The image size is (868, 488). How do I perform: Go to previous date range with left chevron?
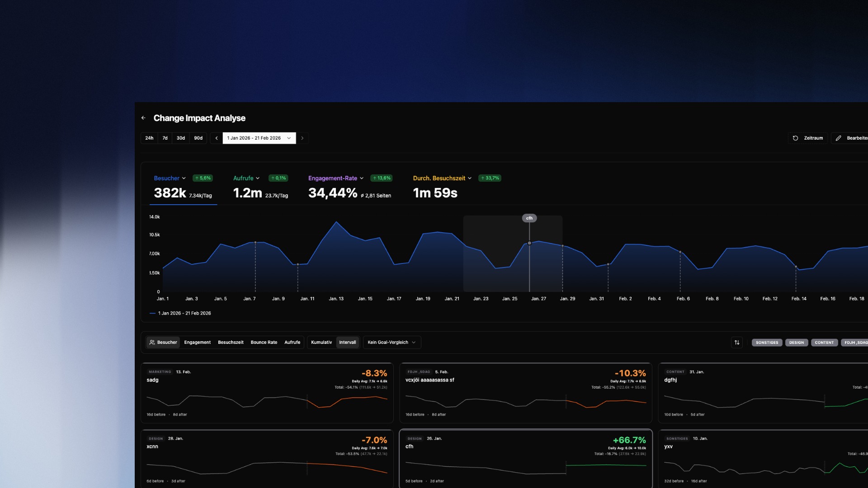(217, 138)
